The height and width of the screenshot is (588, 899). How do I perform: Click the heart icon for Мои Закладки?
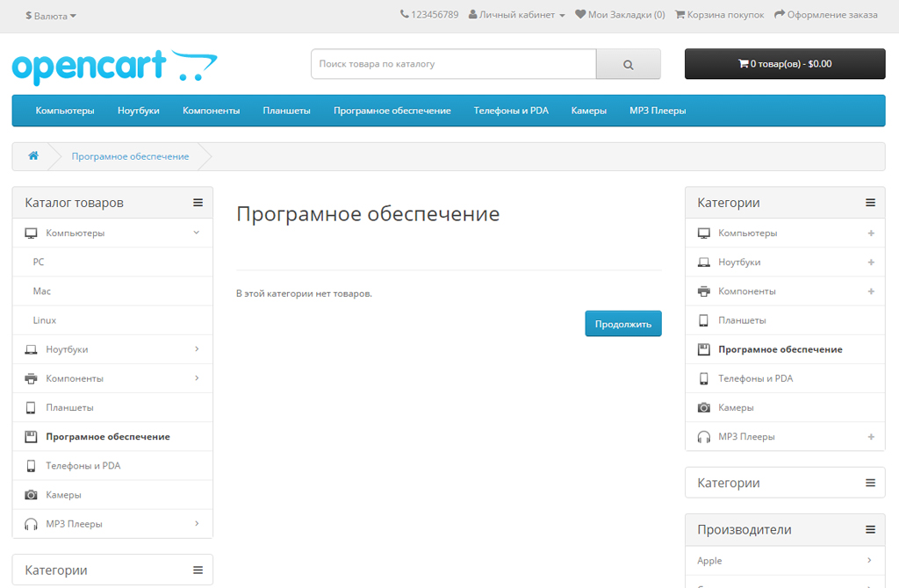(580, 14)
